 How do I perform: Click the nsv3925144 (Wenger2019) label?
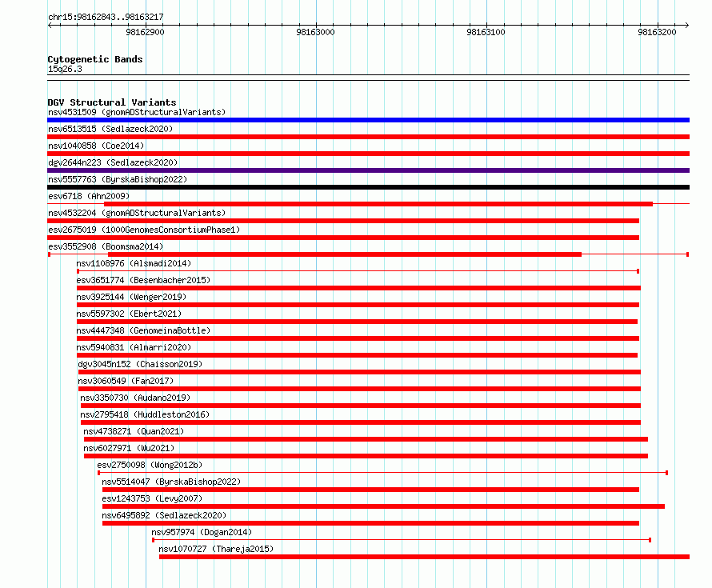coord(131,297)
